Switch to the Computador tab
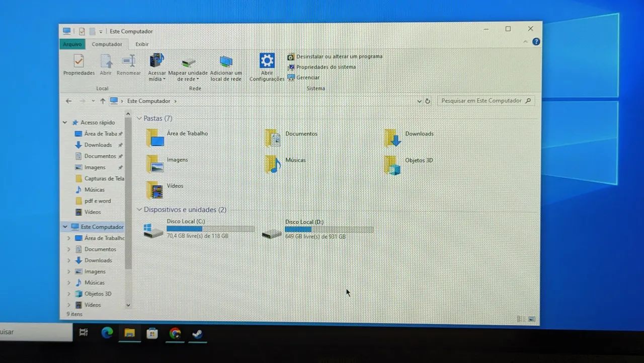 (x=107, y=44)
